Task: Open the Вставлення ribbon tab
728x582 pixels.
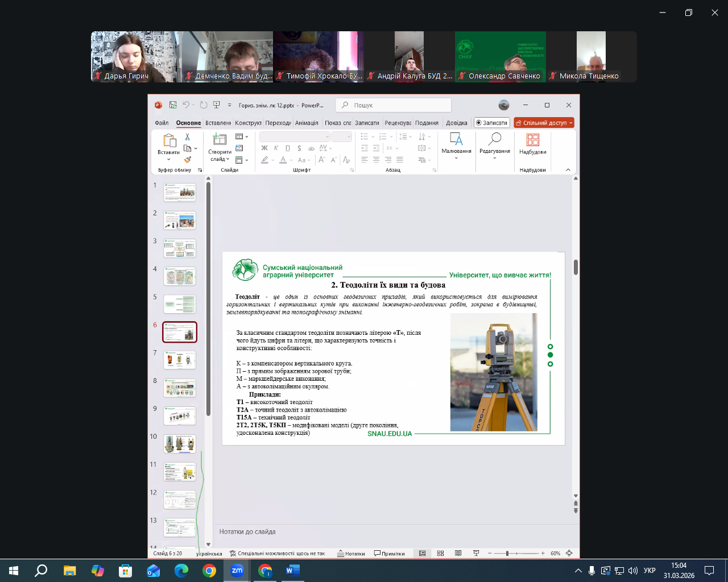Action: coord(218,123)
